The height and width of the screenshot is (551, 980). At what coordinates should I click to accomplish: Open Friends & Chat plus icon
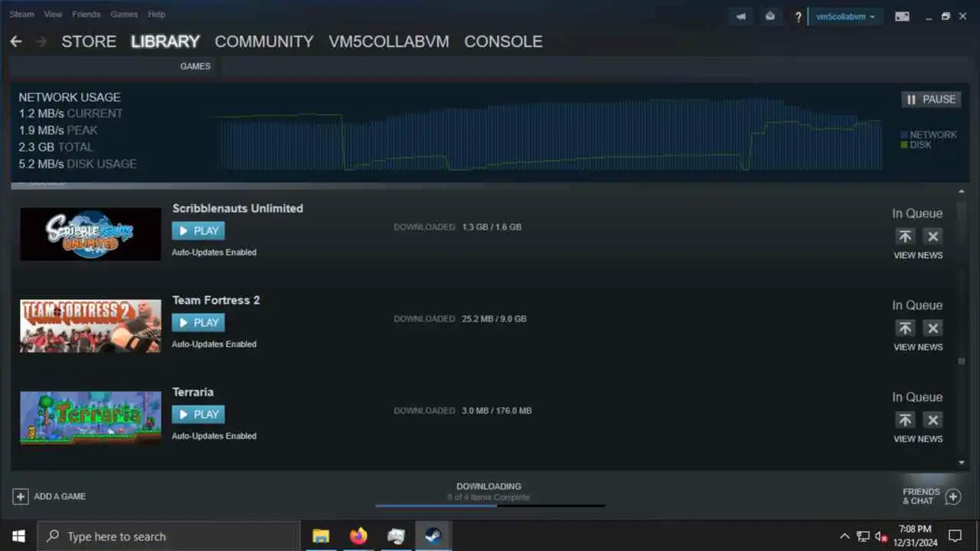click(x=952, y=497)
